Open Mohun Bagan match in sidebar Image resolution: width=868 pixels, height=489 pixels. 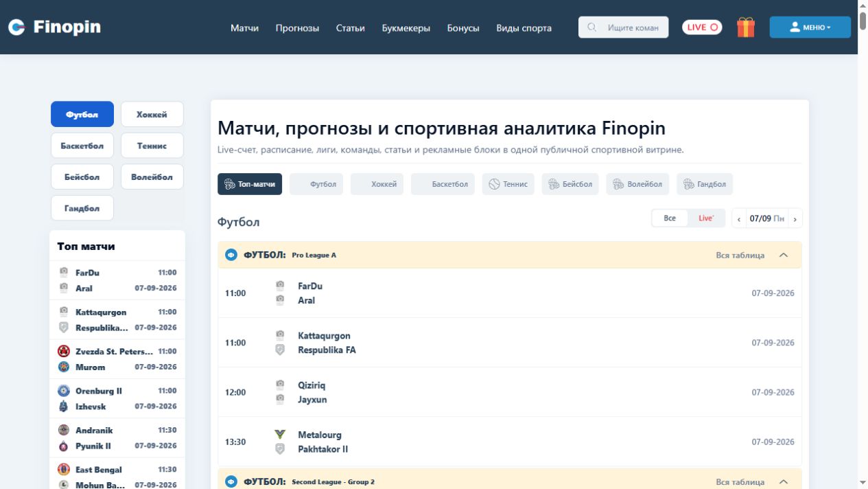[x=101, y=485]
